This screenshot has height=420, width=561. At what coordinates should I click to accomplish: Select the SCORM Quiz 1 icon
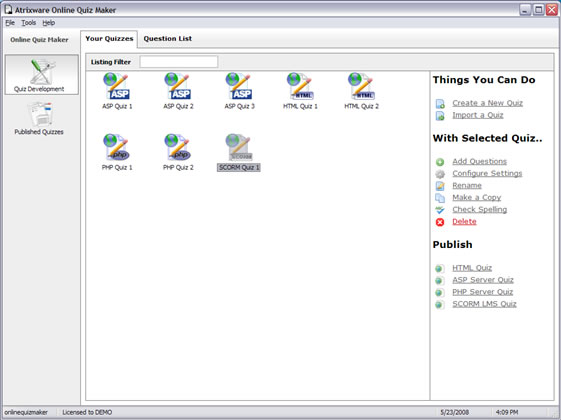239,147
